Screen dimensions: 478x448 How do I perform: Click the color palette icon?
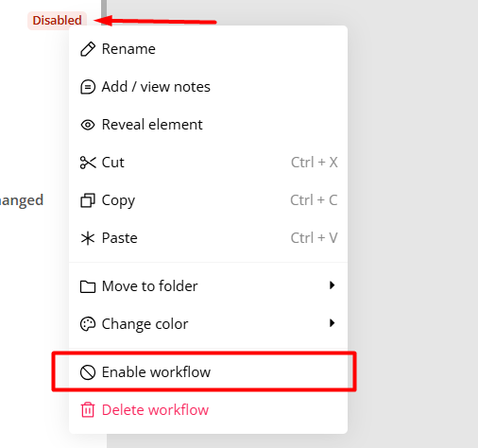click(88, 324)
